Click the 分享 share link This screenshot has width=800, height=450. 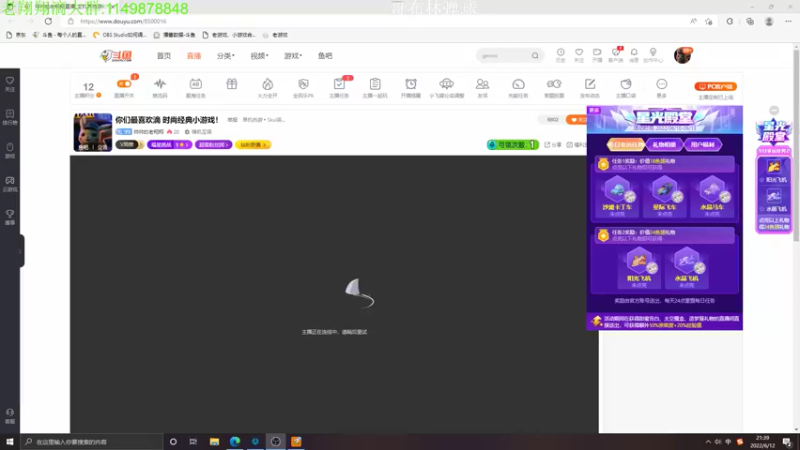click(x=553, y=145)
